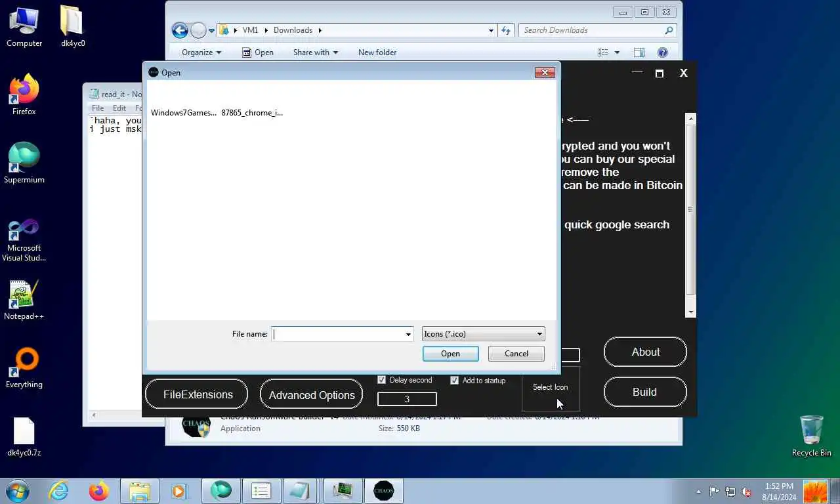Click the About button
Screen dimensions: 840x504
pyautogui.click(x=645, y=352)
